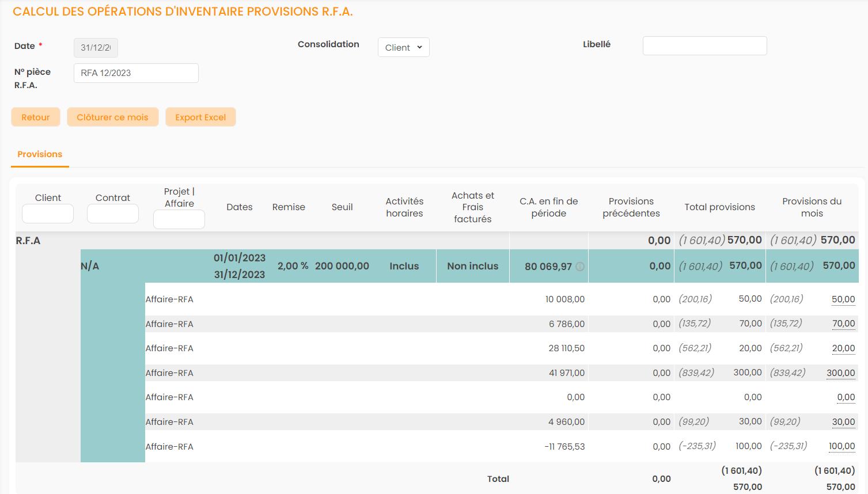
Task: Click the N° pièce R.F.A. input field
Action: (x=136, y=73)
